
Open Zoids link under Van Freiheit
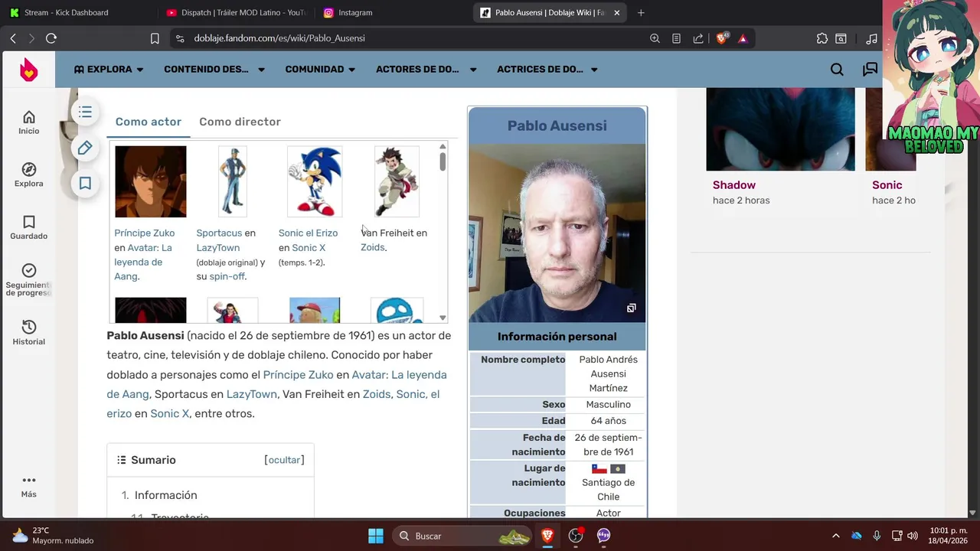pyautogui.click(x=372, y=247)
